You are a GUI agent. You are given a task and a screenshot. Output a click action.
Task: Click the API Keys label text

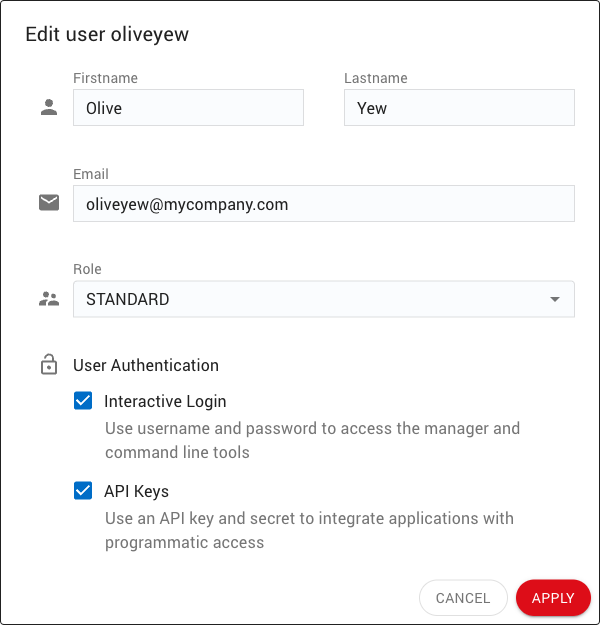tap(136, 491)
